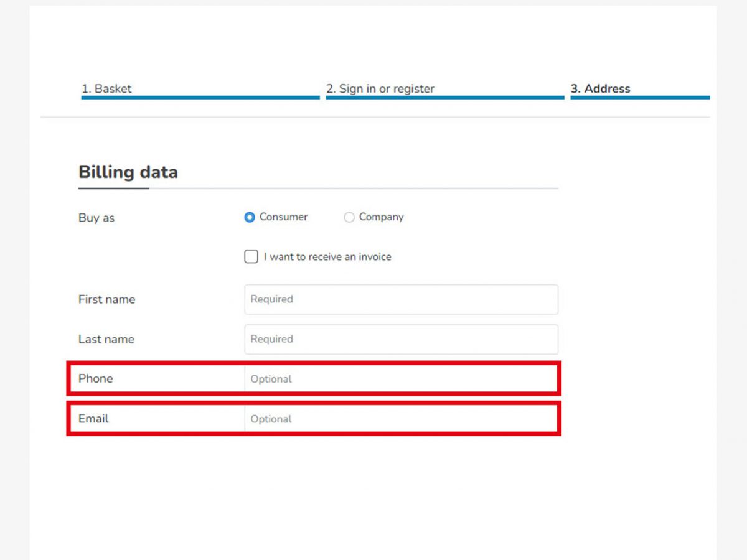The image size is (747, 560).
Task: Check 'I want to receive an invoice'
Action: tap(251, 256)
